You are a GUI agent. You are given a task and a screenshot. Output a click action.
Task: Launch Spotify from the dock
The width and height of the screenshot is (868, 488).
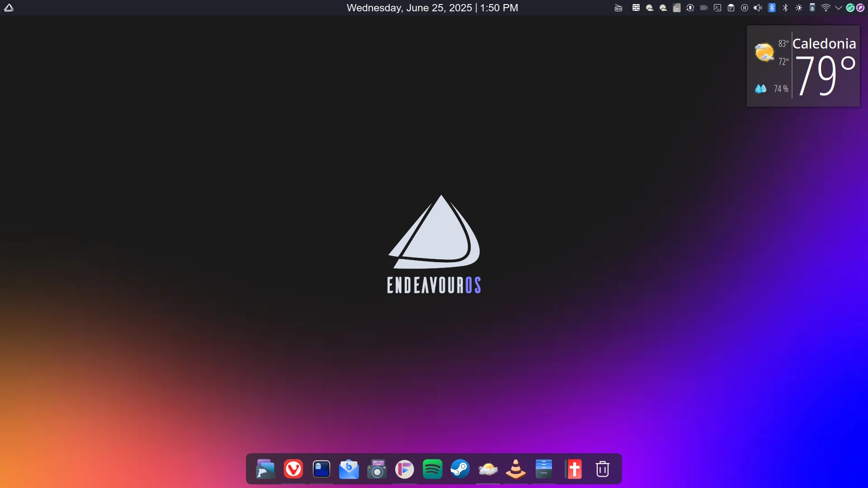click(x=433, y=469)
